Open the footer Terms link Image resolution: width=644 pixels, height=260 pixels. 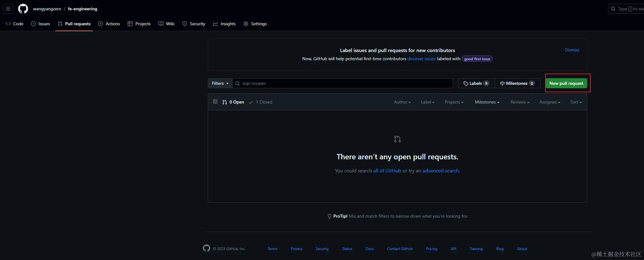(272, 249)
